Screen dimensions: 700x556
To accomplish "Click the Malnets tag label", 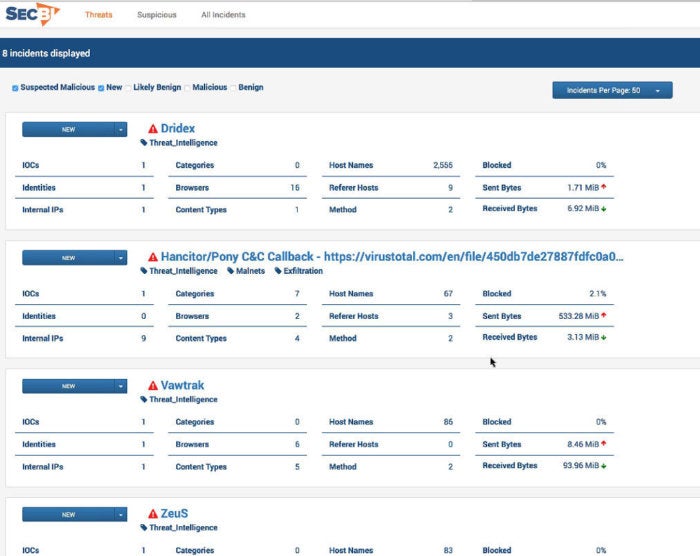I will pos(250,271).
